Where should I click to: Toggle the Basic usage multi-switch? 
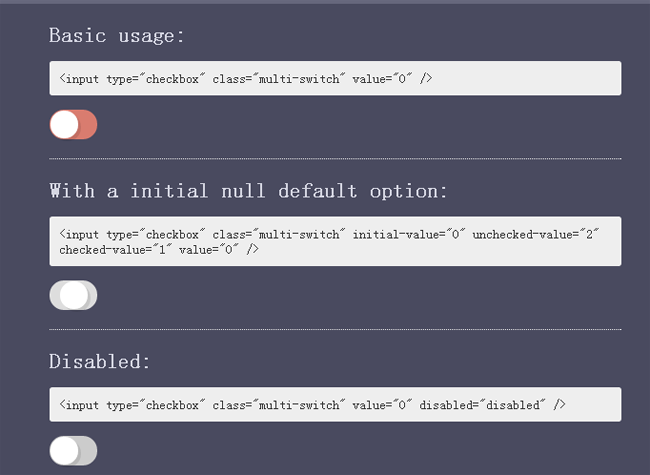coord(73,125)
